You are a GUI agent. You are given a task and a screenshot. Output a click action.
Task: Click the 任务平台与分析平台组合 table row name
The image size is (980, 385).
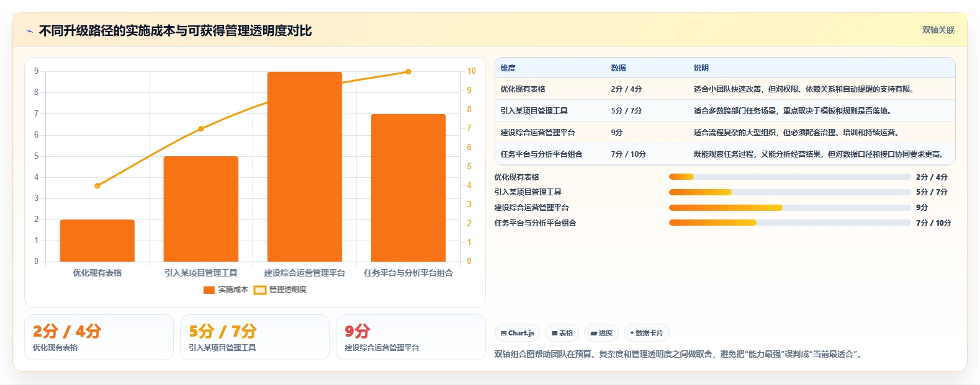(x=542, y=154)
